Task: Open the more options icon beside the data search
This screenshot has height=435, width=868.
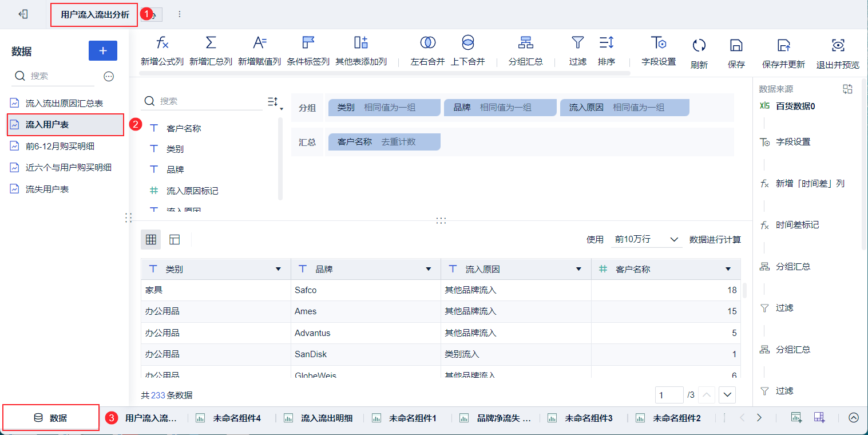Action: coord(109,76)
